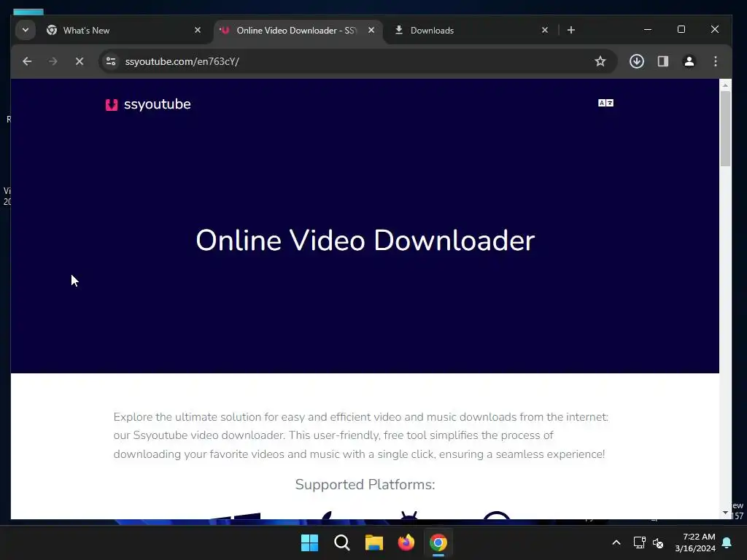The image size is (747, 560).
Task: Go back to previous page
Action: (x=27, y=61)
